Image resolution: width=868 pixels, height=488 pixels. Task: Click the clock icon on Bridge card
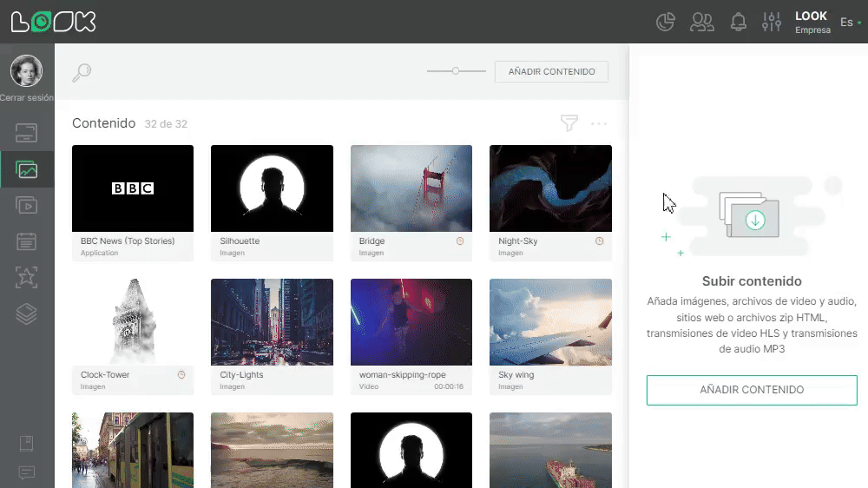(x=460, y=241)
